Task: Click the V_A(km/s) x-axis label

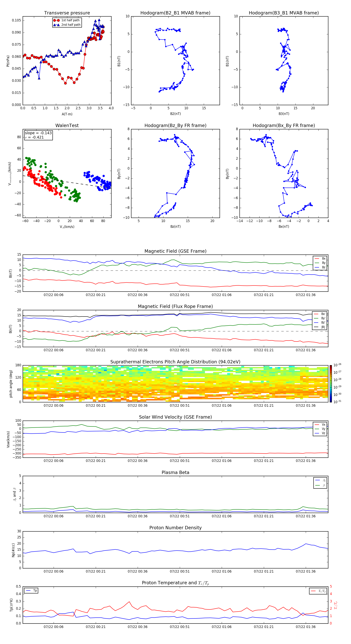Action: coord(67,227)
